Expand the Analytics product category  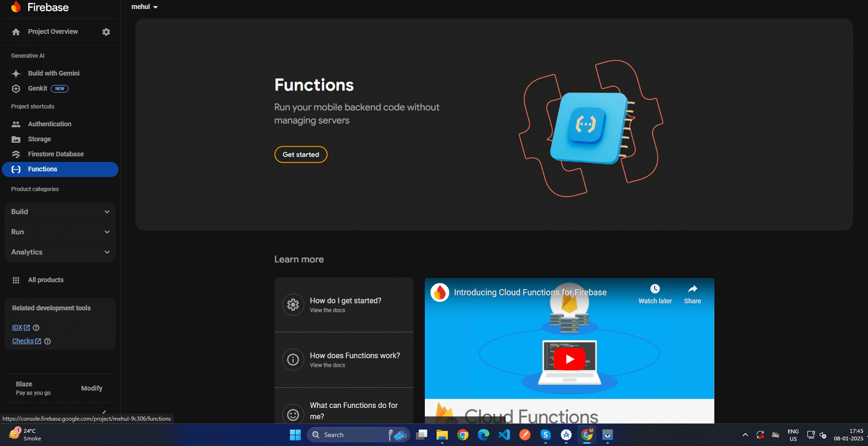coord(60,253)
